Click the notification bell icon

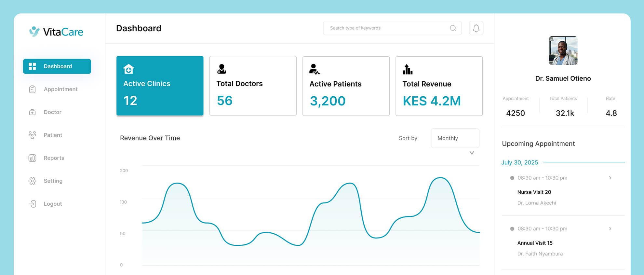coord(476,28)
